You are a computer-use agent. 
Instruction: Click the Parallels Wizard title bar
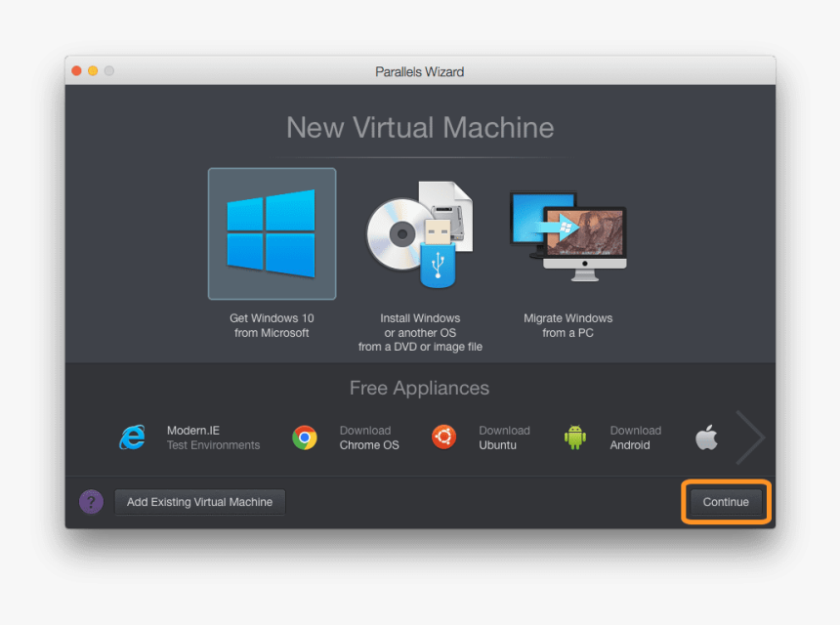point(419,70)
